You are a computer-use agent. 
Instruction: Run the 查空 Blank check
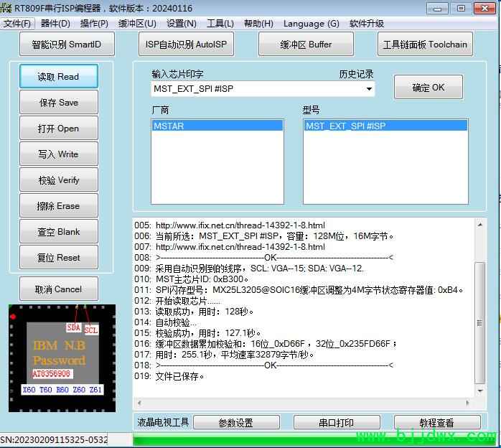tap(58, 232)
